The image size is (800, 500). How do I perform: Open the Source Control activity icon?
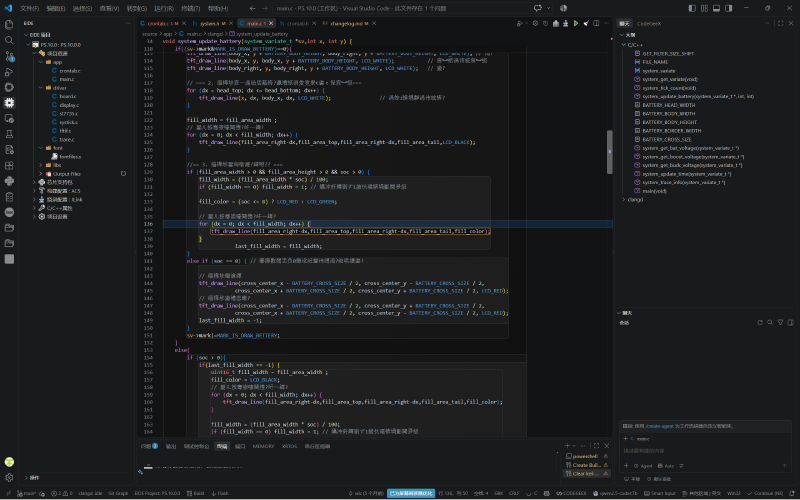[9, 56]
